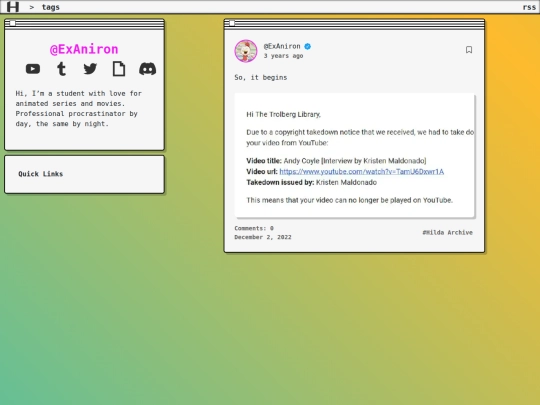Open the post author's avatar image
540x405 pixels.
246,51
